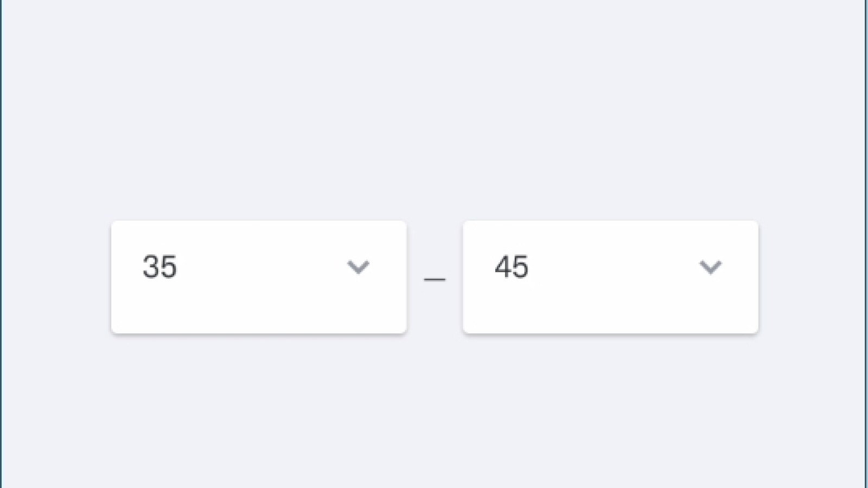Change the ending value from 45
This screenshot has width=868, height=488.
[610, 277]
